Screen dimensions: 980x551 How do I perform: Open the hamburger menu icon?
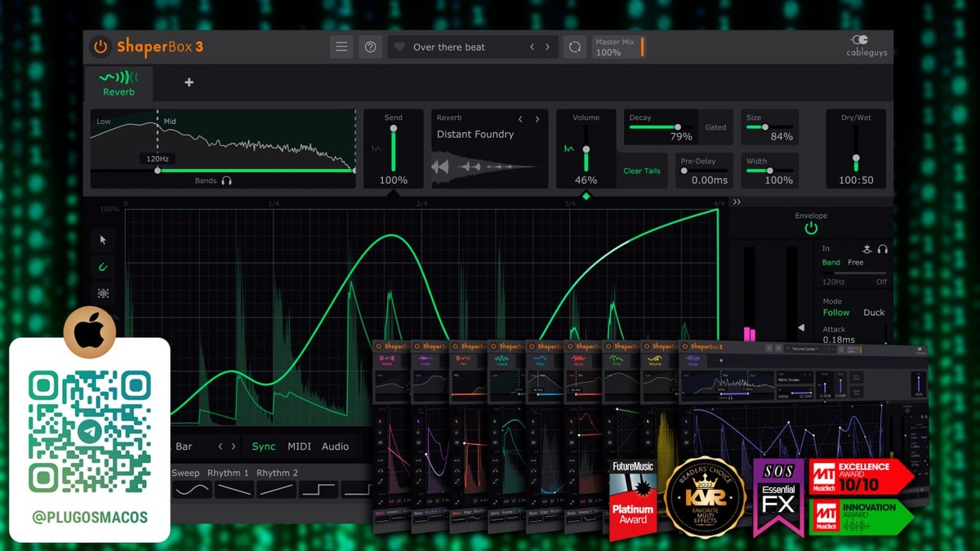pyautogui.click(x=341, y=47)
